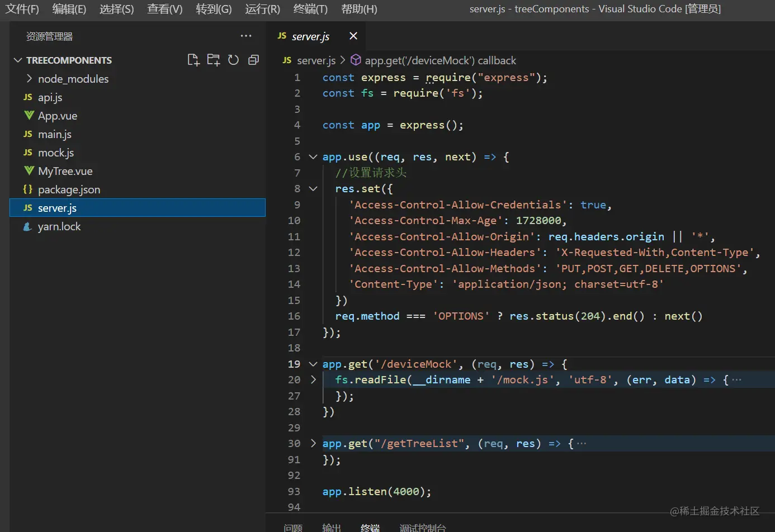Click the New File icon in explorer

[x=193, y=60]
